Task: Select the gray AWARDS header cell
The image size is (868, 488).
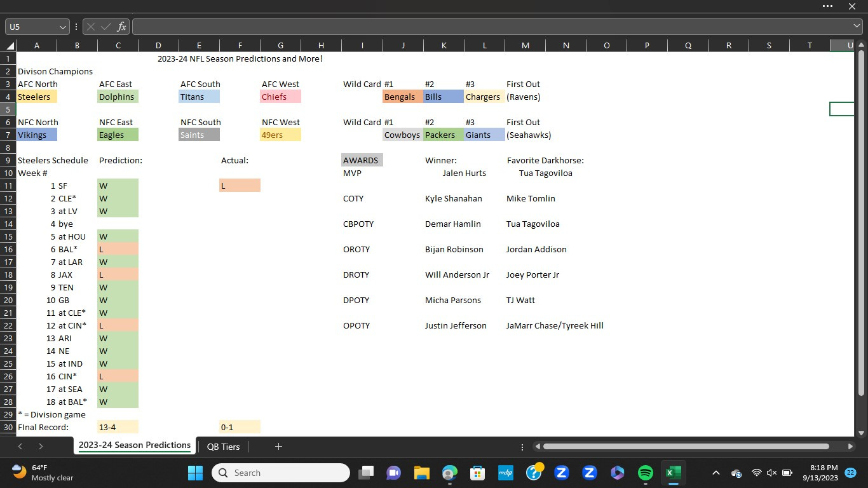Action: pyautogui.click(x=362, y=160)
